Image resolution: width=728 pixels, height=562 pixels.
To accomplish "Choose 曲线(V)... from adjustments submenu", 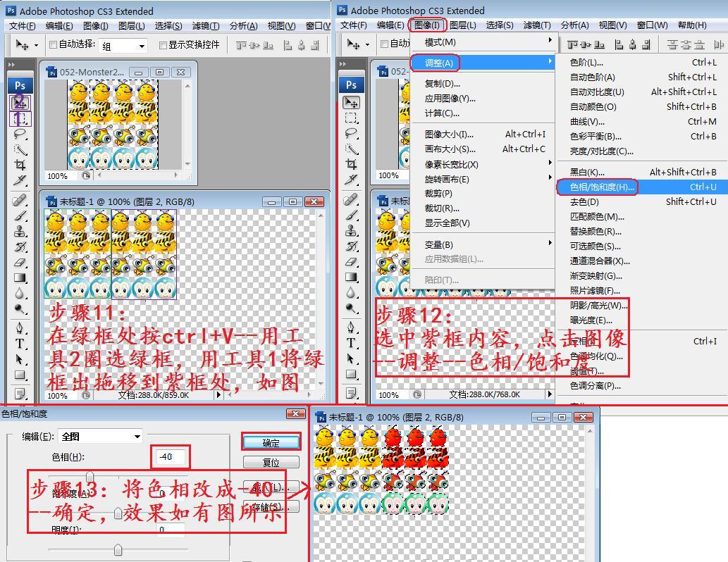I will [x=643, y=122].
